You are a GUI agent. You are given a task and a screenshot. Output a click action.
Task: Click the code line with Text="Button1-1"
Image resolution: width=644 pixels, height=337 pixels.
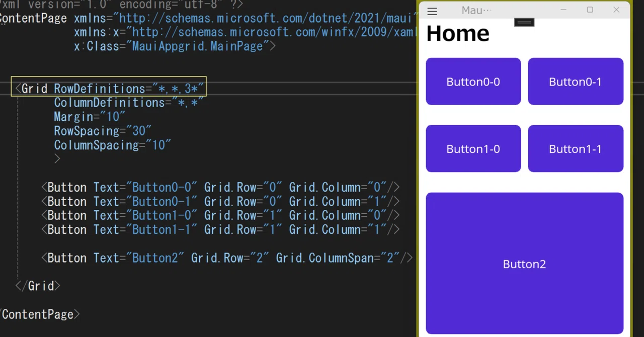(220, 230)
